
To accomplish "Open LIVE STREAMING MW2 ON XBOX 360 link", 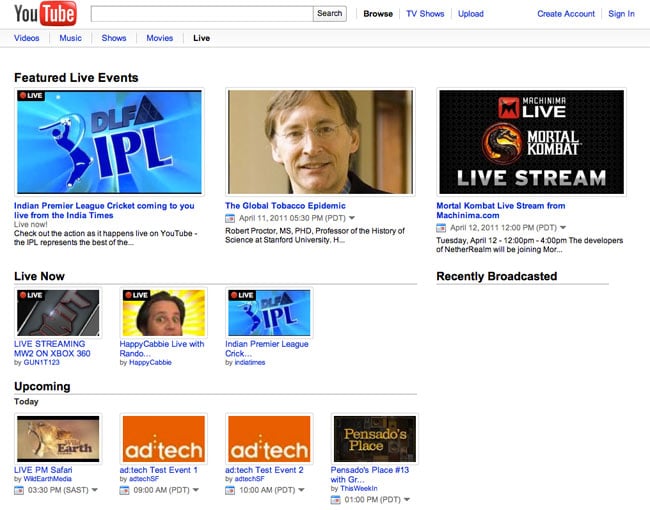I will [52, 349].
